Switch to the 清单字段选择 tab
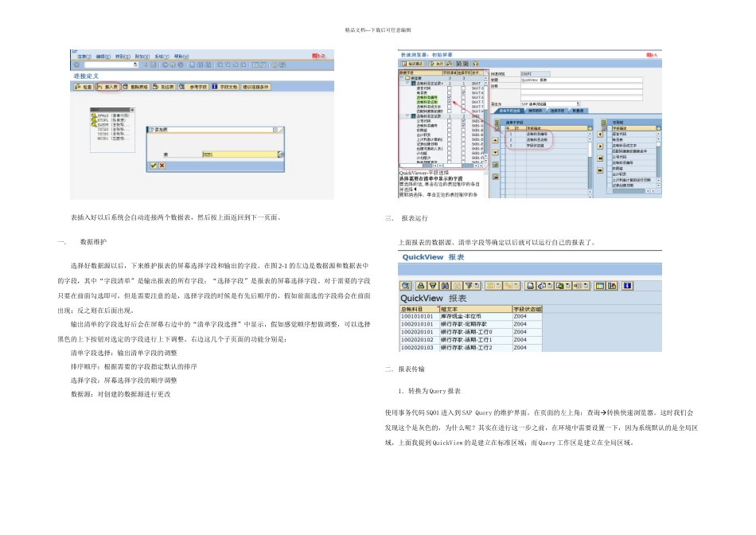The width and height of the screenshot is (756, 535). (509, 111)
